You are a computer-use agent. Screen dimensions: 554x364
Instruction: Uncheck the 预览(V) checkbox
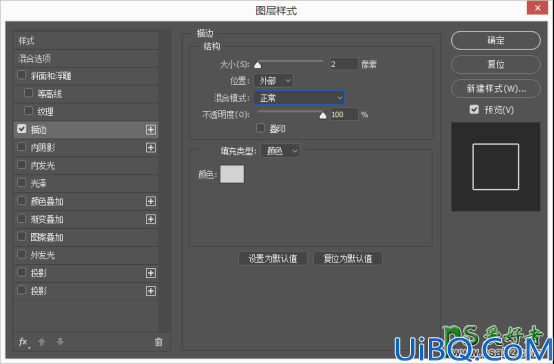pyautogui.click(x=474, y=110)
